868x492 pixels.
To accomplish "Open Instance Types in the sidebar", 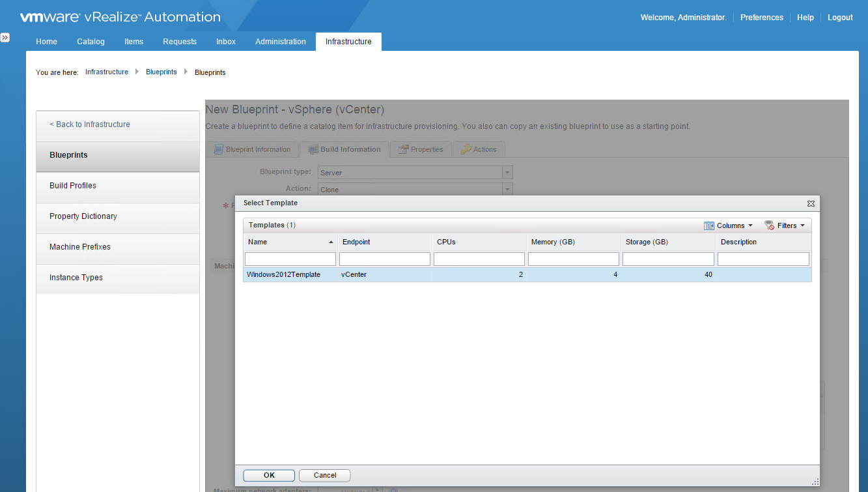I will pyautogui.click(x=118, y=278).
